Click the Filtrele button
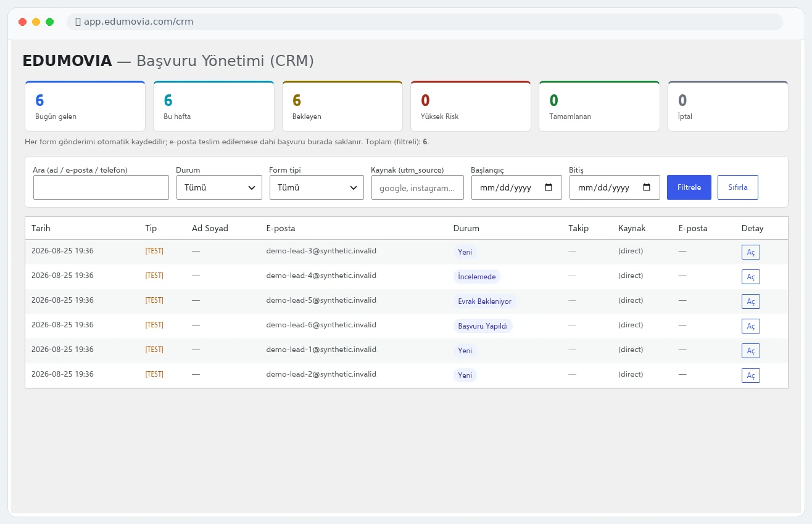The height and width of the screenshot is (524, 812). [689, 187]
